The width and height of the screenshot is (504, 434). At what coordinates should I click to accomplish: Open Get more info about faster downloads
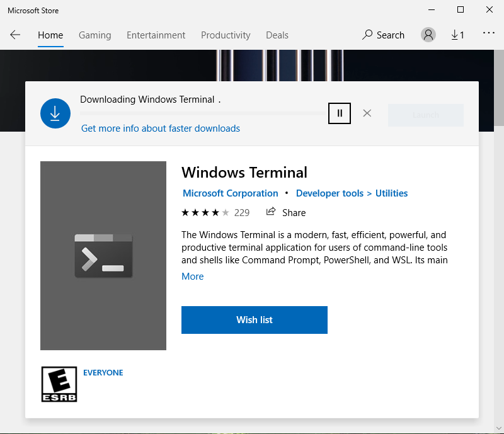(161, 128)
